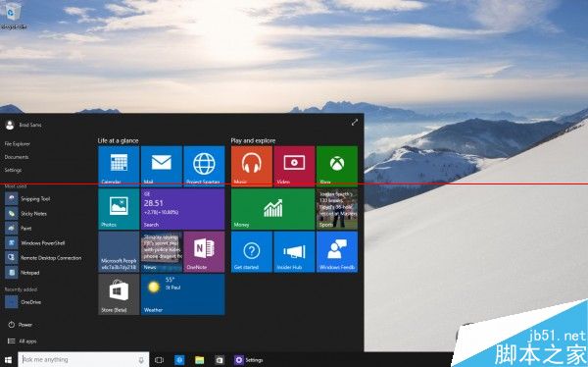
Task: Open the Video tile
Action: (x=294, y=166)
